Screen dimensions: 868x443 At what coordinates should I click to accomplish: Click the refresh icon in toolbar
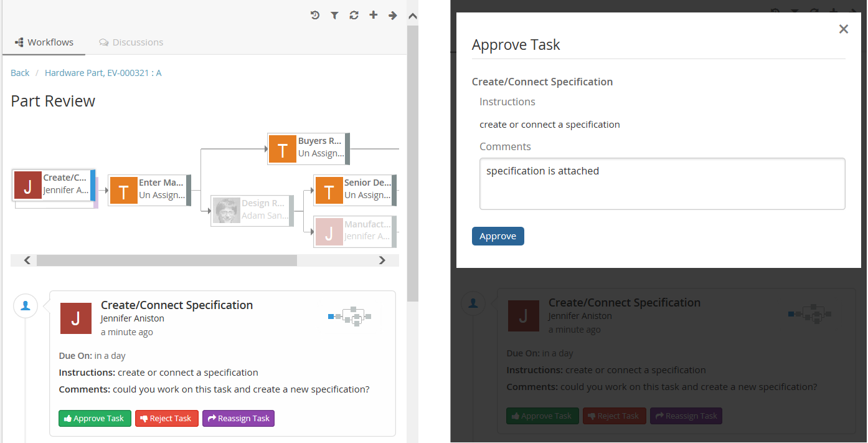point(354,16)
